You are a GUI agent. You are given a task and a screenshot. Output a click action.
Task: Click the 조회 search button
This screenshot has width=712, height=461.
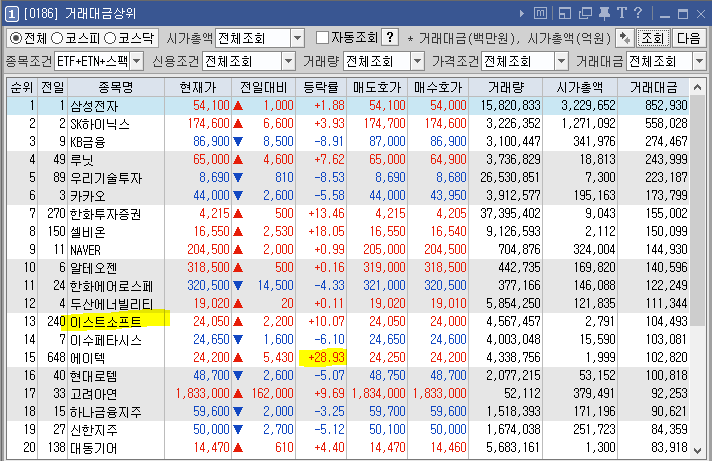pyautogui.click(x=653, y=38)
